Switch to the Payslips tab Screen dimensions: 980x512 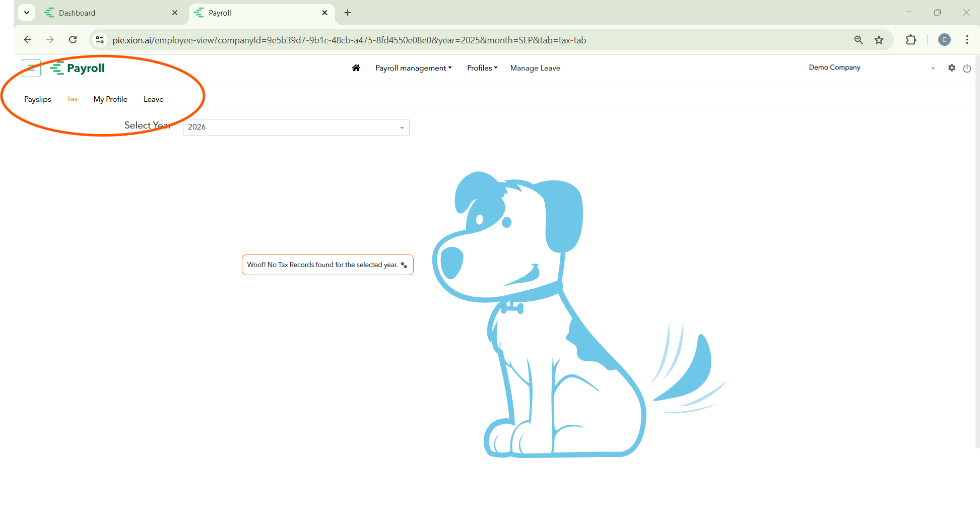[x=38, y=99]
